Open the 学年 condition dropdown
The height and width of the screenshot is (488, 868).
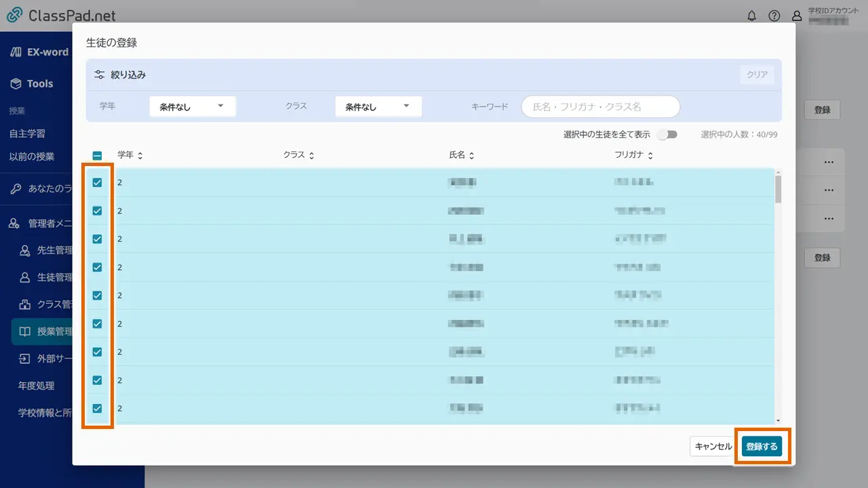pyautogui.click(x=193, y=106)
